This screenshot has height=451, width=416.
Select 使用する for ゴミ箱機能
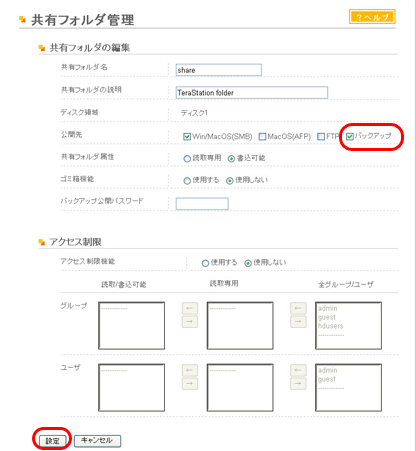(x=187, y=181)
